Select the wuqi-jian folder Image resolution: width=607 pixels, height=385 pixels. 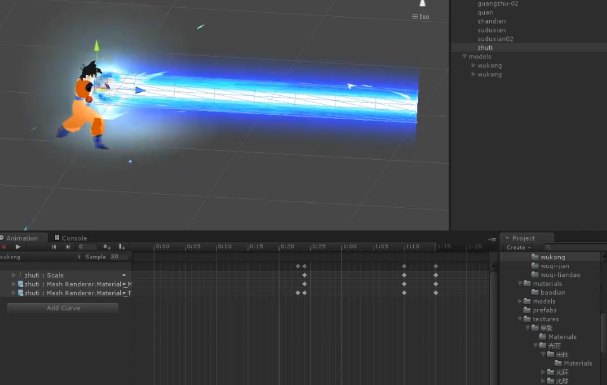click(550, 266)
